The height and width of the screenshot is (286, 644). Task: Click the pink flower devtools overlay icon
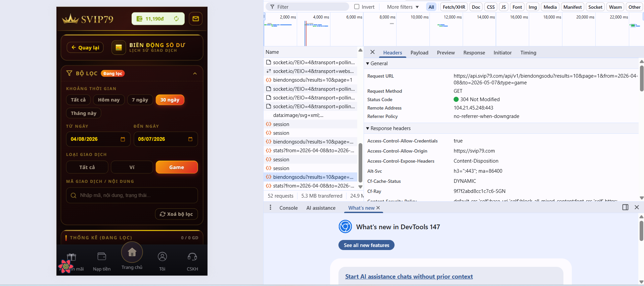(x=66, y=266)
